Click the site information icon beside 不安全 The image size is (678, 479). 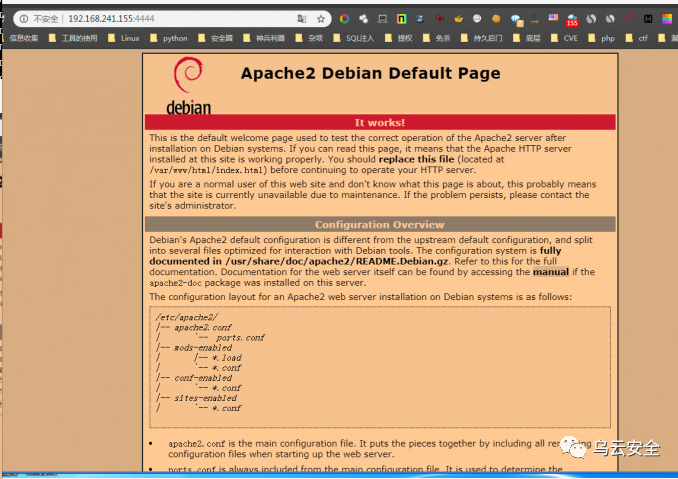coord(24,19)
